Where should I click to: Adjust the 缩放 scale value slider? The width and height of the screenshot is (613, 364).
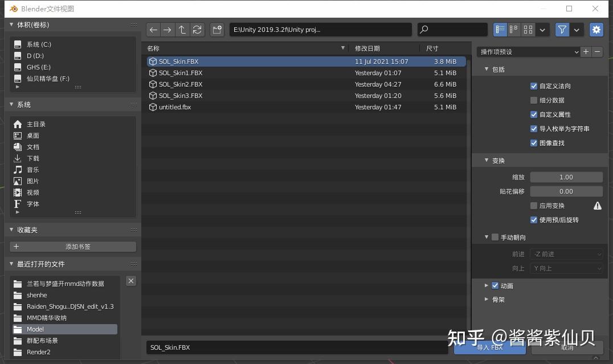coord(566,177)
